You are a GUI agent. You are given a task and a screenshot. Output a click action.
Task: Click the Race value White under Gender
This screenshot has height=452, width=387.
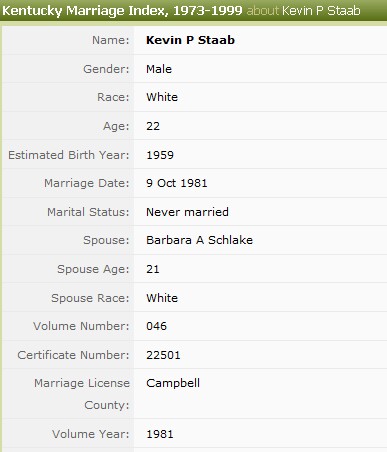[162, 97]
